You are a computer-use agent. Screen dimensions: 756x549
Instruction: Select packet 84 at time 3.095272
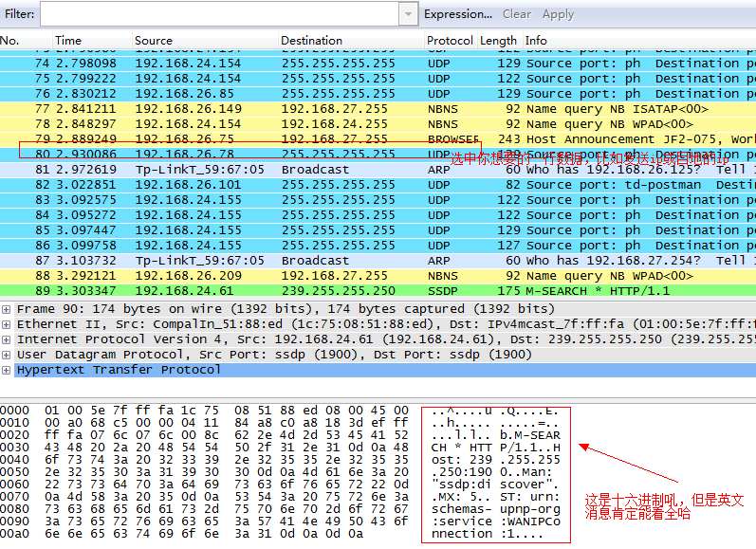click(x=378, y=215)
